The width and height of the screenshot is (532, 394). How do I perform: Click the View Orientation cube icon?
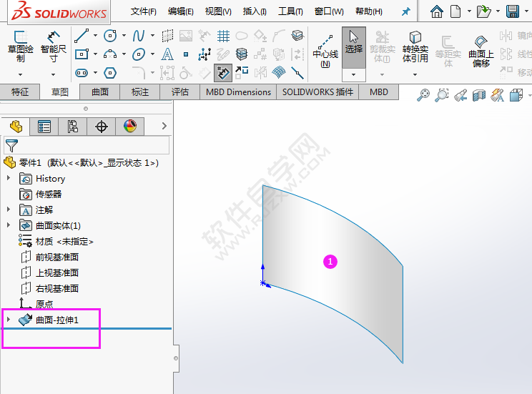pyautogui.click(x=516, y=95)
